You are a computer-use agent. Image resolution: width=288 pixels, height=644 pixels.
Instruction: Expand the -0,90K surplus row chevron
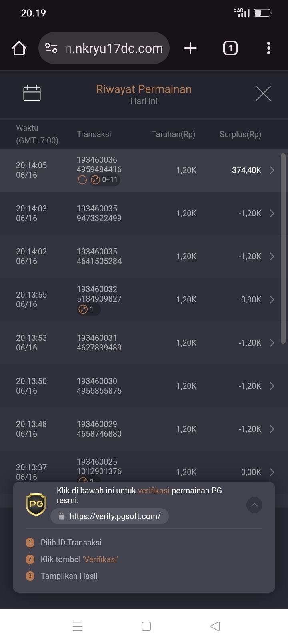272,300
